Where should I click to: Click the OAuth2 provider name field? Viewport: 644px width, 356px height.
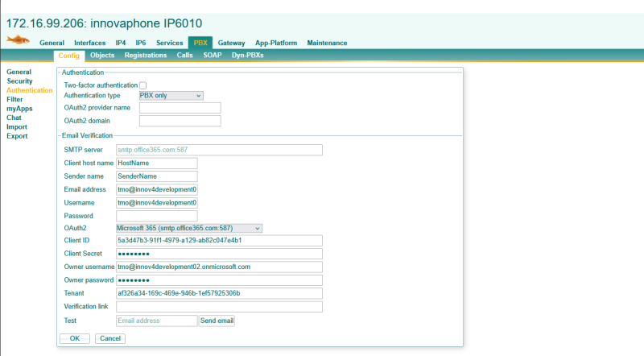180,108
